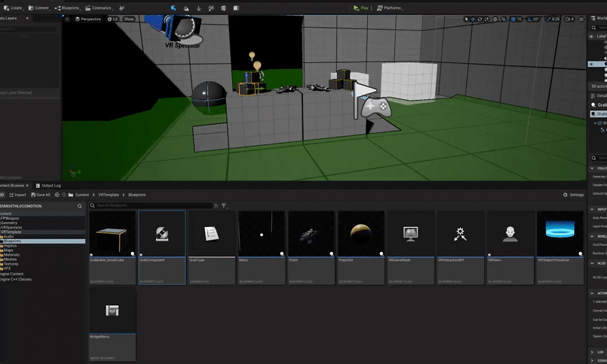607x364 pixels.
Task: Open Content Browser Settings
Action: 574,194
